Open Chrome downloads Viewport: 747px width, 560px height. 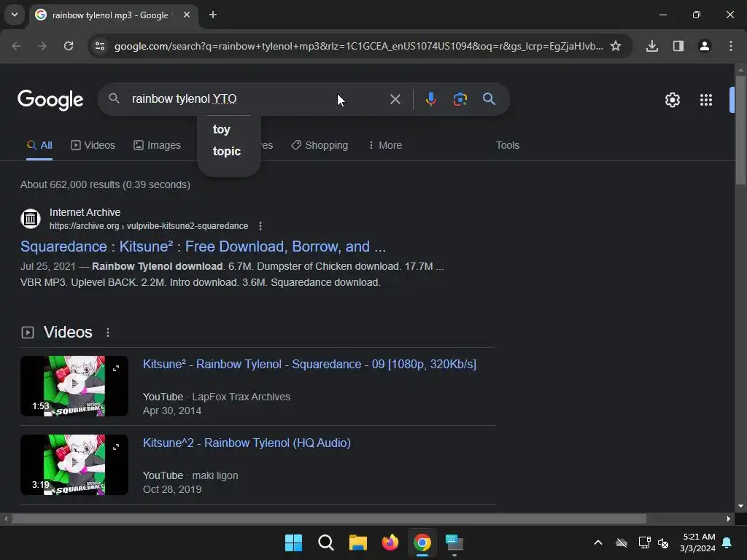651,46
